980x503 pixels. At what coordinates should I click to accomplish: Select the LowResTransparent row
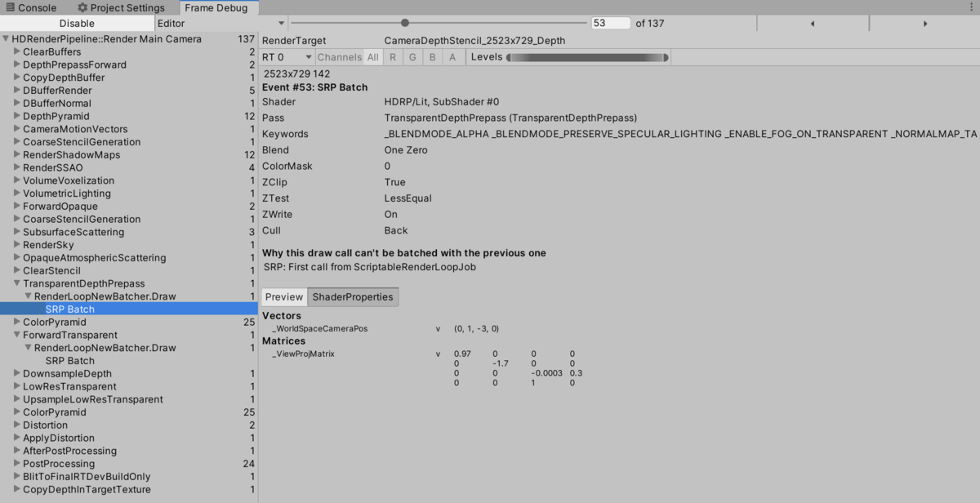[129, 387]
